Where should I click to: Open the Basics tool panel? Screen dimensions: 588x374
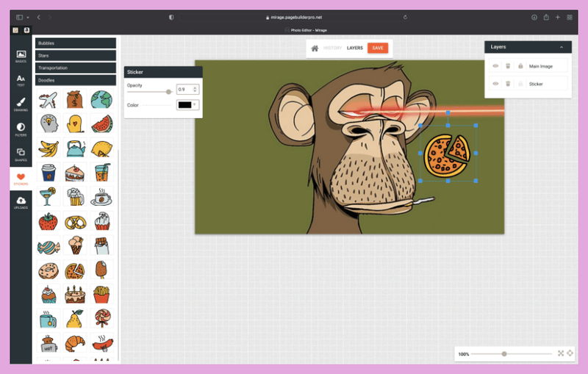point(21,57)
